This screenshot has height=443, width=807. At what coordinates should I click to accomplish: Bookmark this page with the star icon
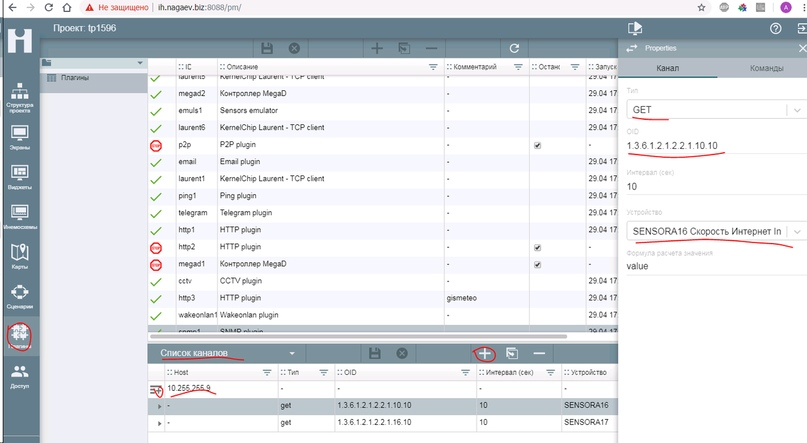point(701,7)
